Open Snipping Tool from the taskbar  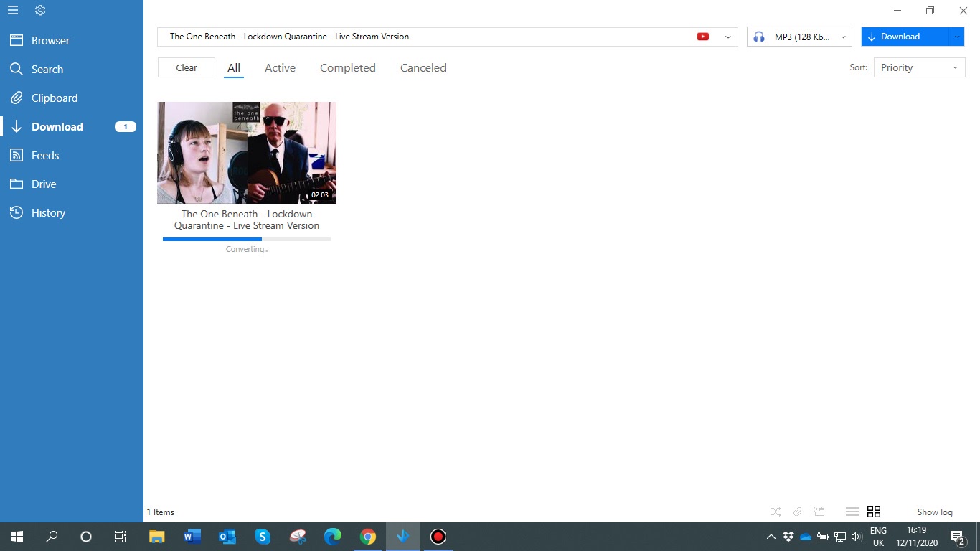(298, 537)
